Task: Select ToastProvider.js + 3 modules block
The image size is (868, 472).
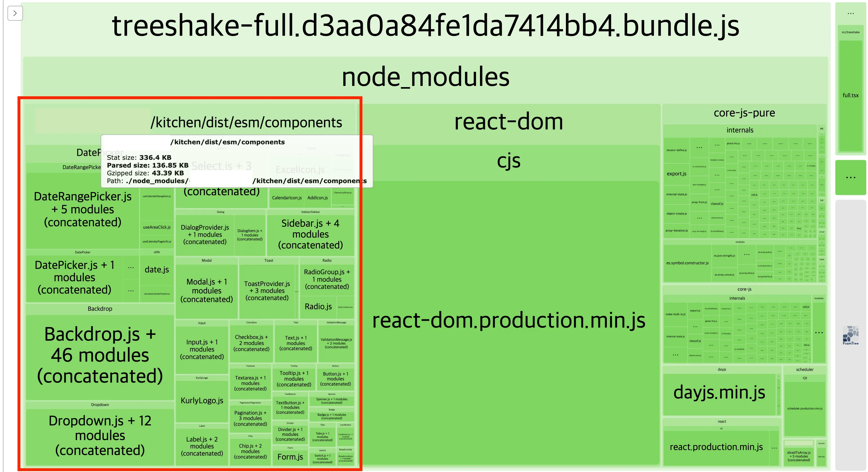Action: 267,291
